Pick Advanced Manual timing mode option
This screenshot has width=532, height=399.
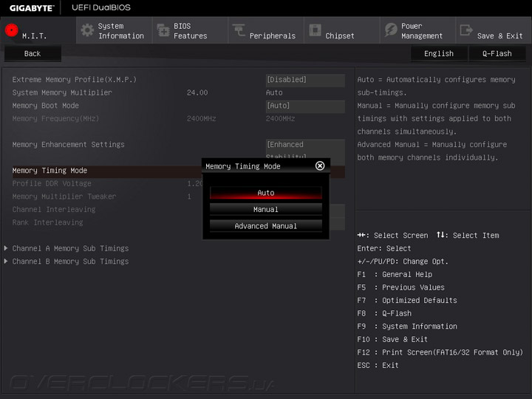(266, 226)
